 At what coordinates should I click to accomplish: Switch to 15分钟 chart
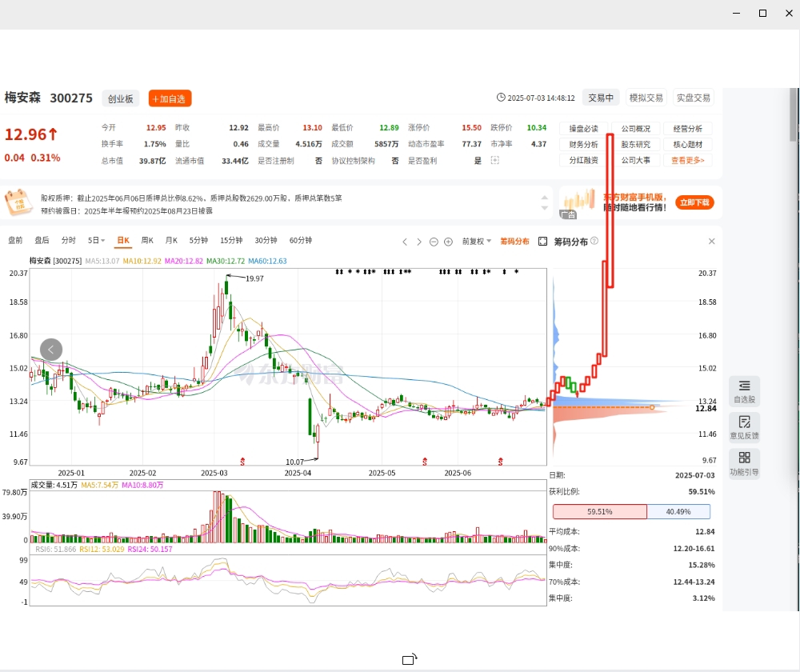pyautogui.click(x=231, y=240)
